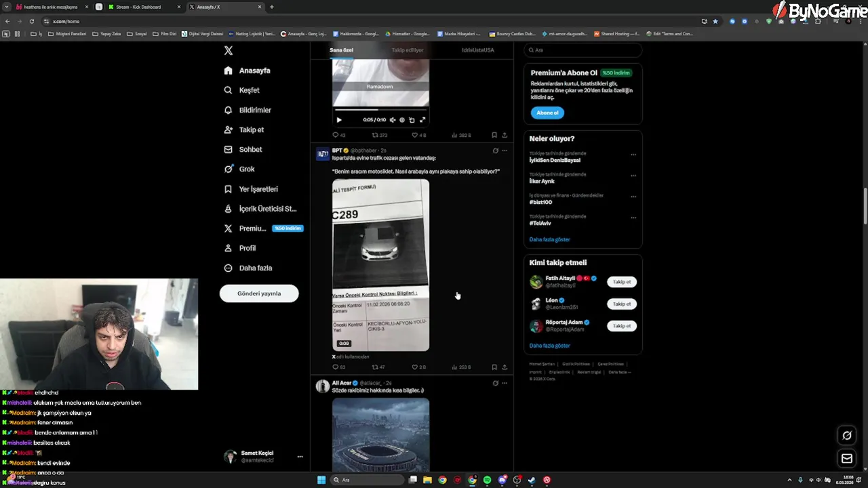The height and width of the screenshot is (488, 868).
Task: Seek on the Ramadown video progress bar
Action: pos(380,110)
